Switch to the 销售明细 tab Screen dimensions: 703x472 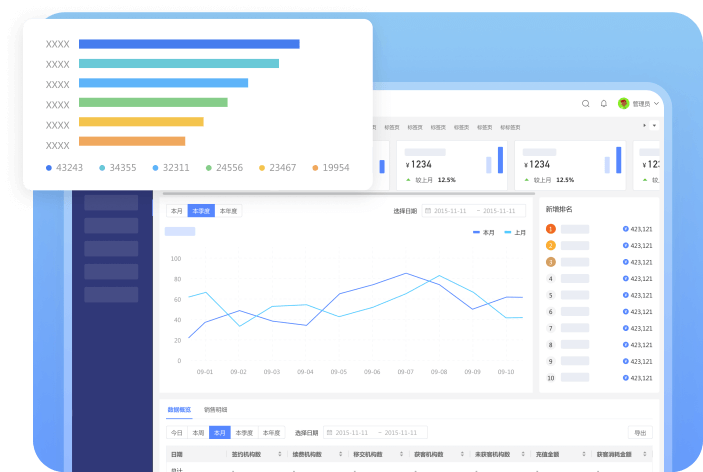click(x=215, y=410)
